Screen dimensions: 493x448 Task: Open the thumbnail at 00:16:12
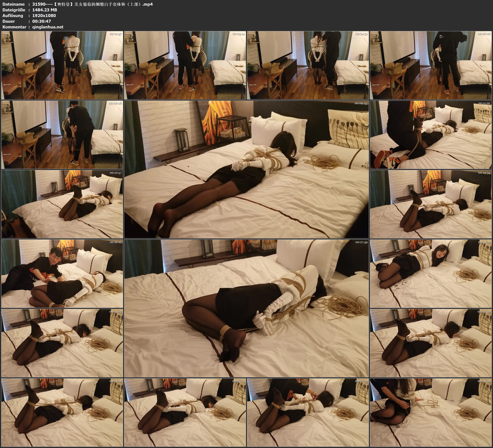click(x=62, y=273)
